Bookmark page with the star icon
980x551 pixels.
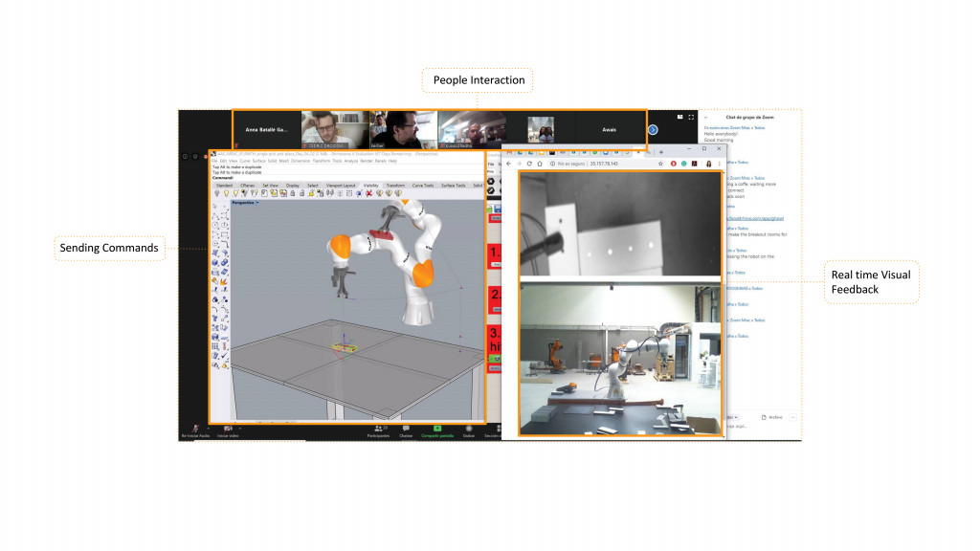(662, 164)
